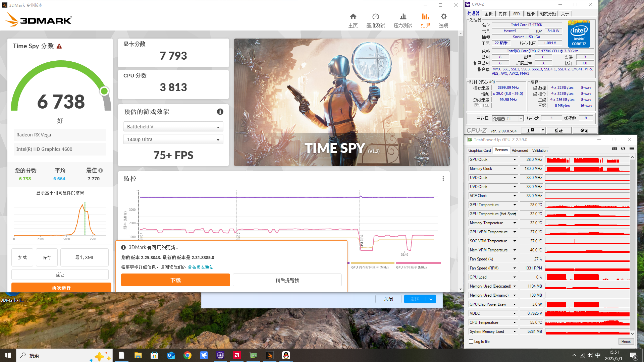Click the Time Spy benchmark thumbnail image

point(342,102)
